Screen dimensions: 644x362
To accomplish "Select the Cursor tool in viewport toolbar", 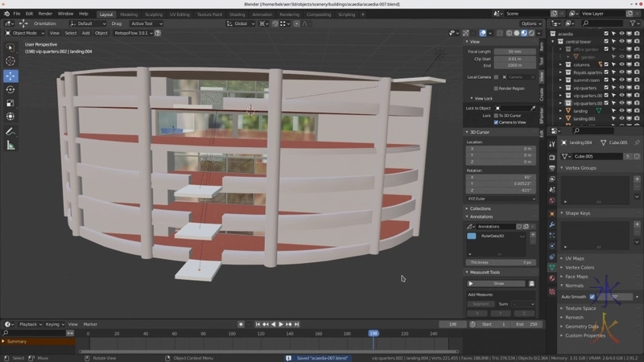I will tap(10, 61).
